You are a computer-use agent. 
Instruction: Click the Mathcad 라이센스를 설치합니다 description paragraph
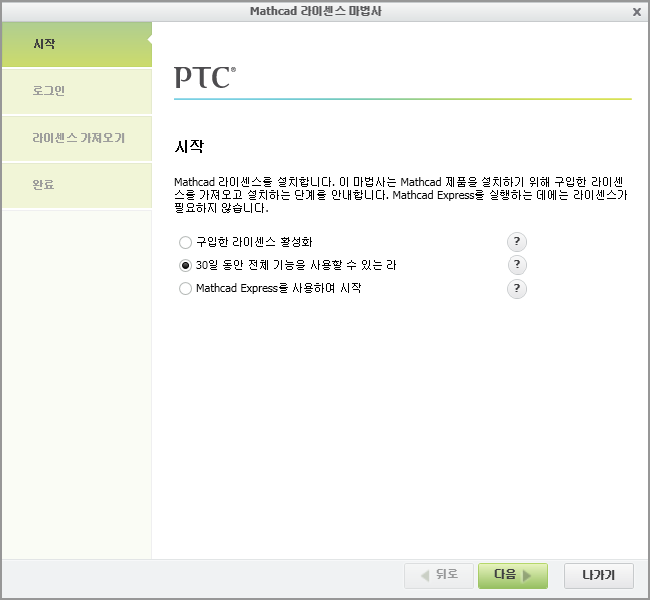point(401,195)
